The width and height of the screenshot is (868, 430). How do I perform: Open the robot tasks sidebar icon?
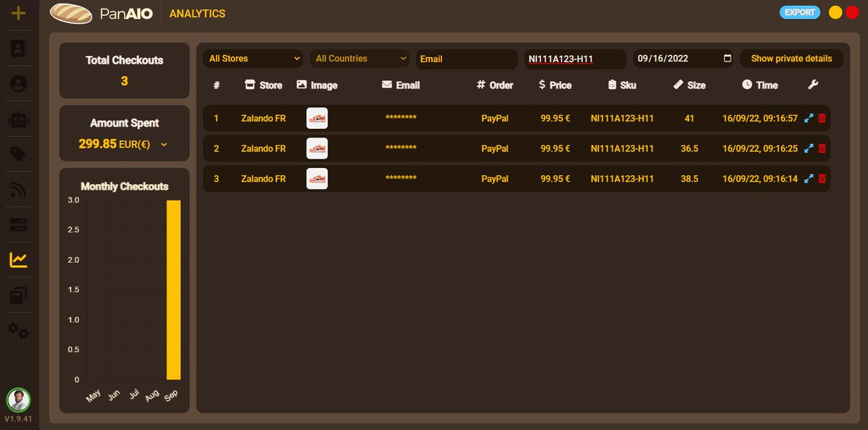pos(19,119)
